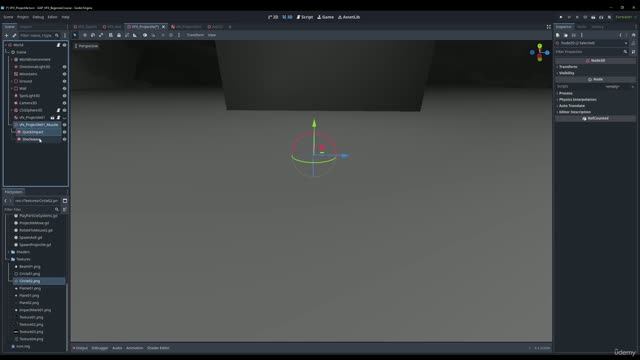The image size is (640, 360).
Task: Hide the Wall node
Action: tap(64, 89)
